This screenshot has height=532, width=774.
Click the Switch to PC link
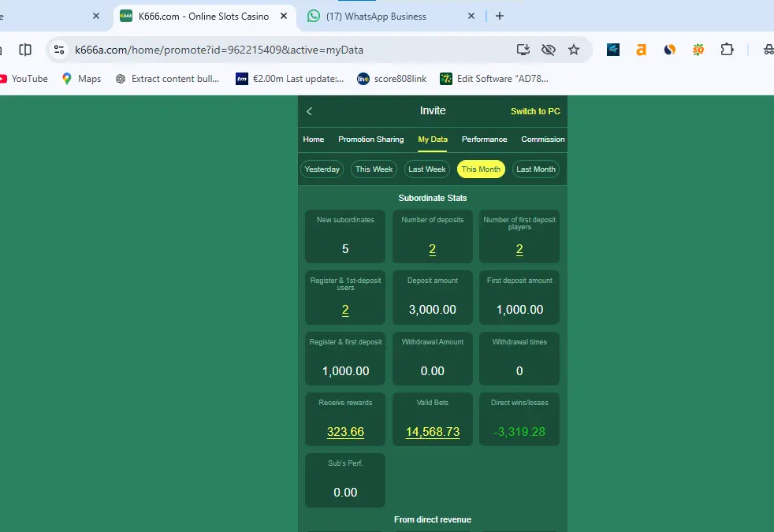pos(535,111)
